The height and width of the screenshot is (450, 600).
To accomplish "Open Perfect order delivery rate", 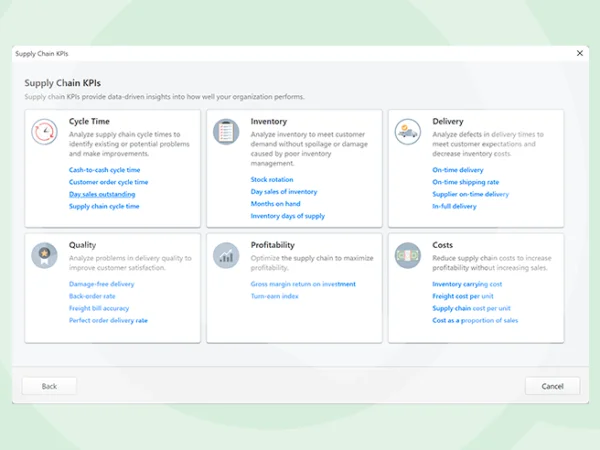I will pos(108,320).
